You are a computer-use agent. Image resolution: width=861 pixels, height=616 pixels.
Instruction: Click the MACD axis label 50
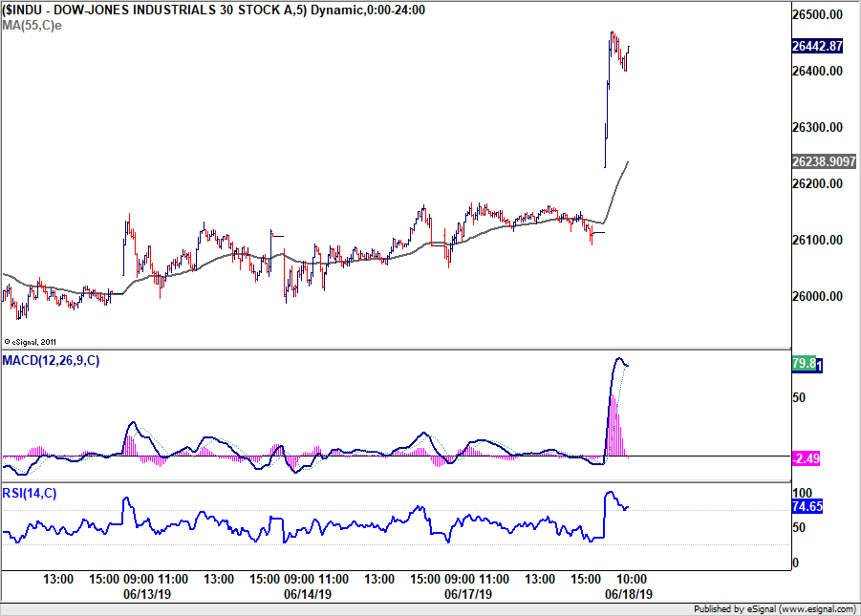[799, 397]
